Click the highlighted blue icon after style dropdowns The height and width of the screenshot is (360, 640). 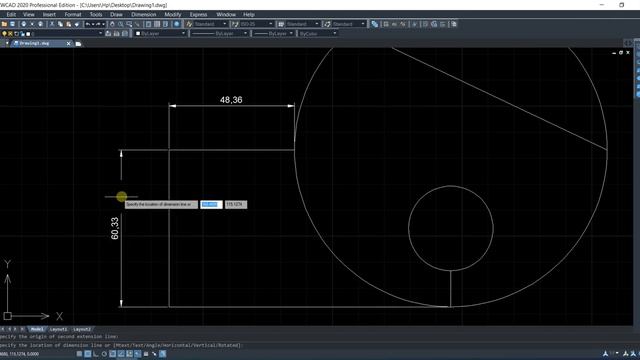point(374,24)
